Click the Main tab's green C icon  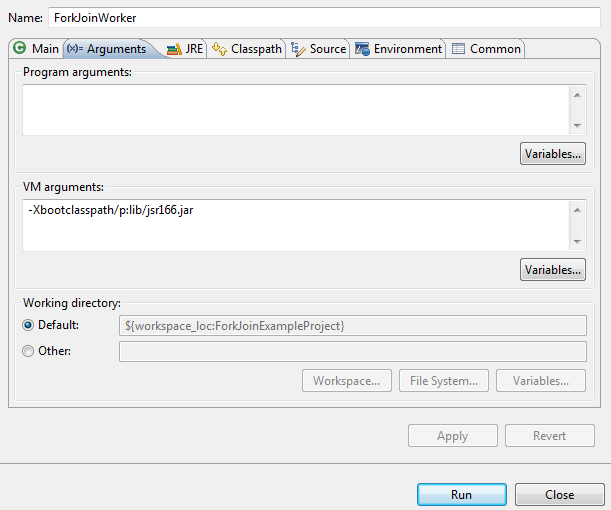(x=19, y=48)
